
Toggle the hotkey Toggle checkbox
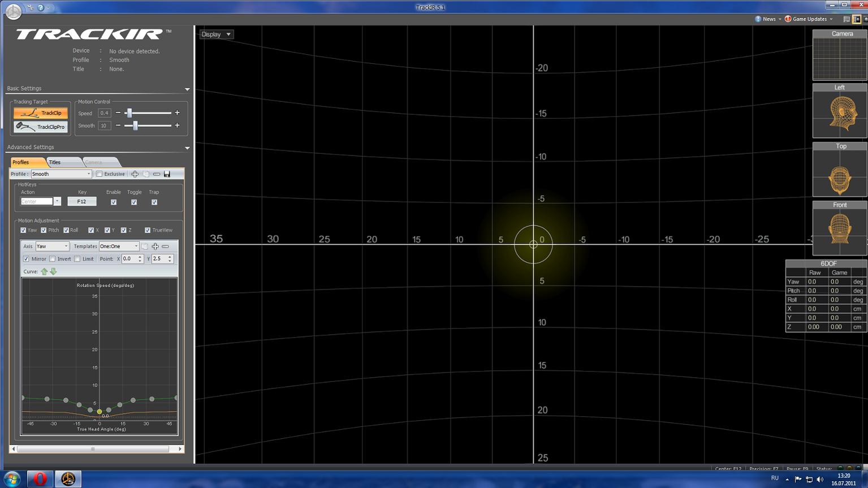pos(134,202)
